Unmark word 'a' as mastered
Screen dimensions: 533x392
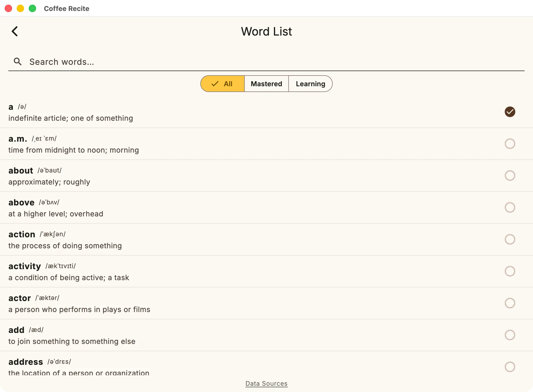click(x=510, y=112)
